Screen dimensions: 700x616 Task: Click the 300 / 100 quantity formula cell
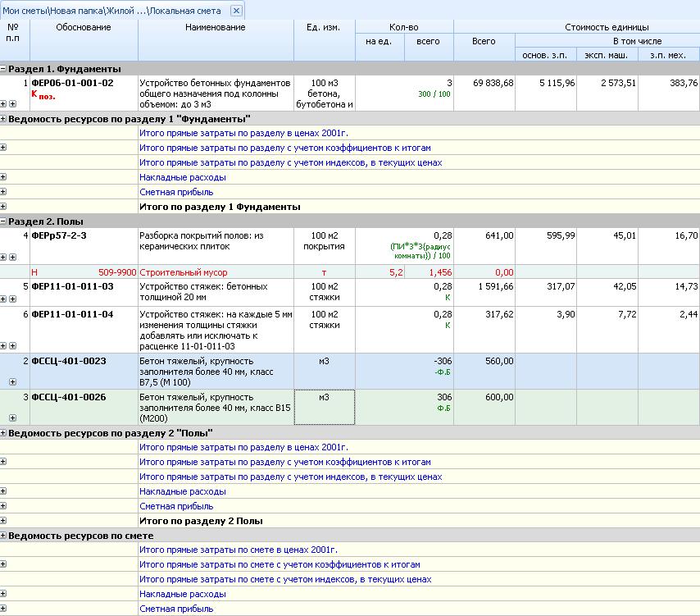435,95
